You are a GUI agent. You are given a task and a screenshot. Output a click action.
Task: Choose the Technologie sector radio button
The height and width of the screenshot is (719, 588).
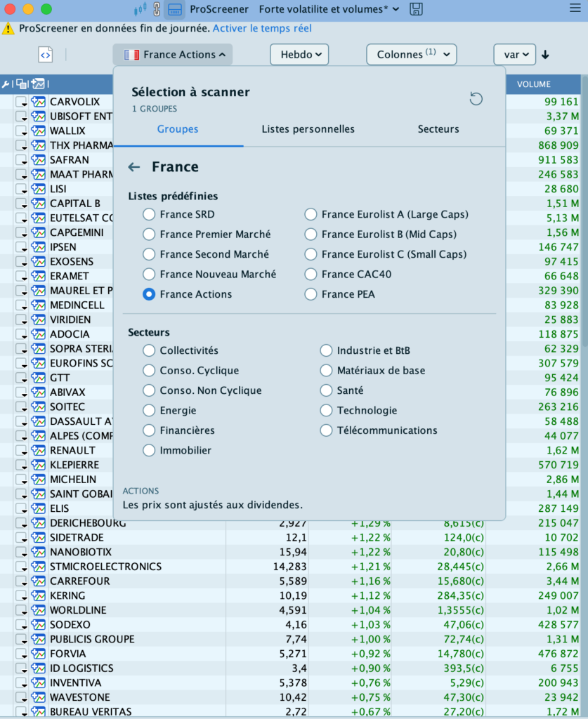pos(326,411)
